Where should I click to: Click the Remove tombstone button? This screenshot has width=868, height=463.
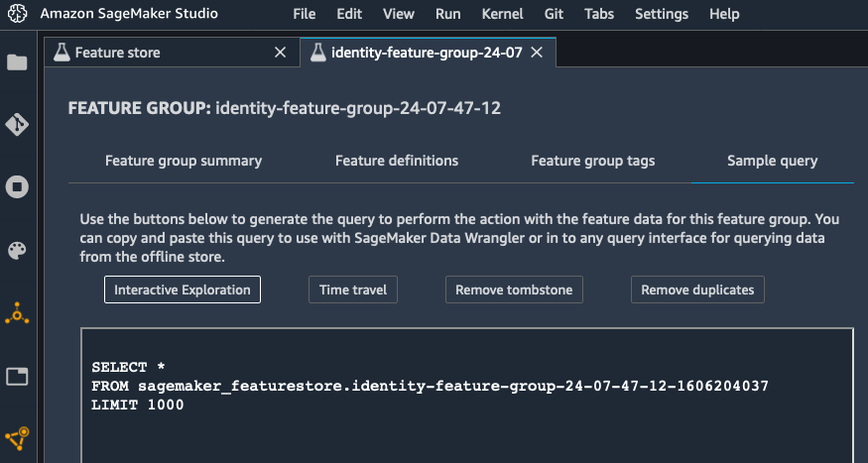pos(514,289)
